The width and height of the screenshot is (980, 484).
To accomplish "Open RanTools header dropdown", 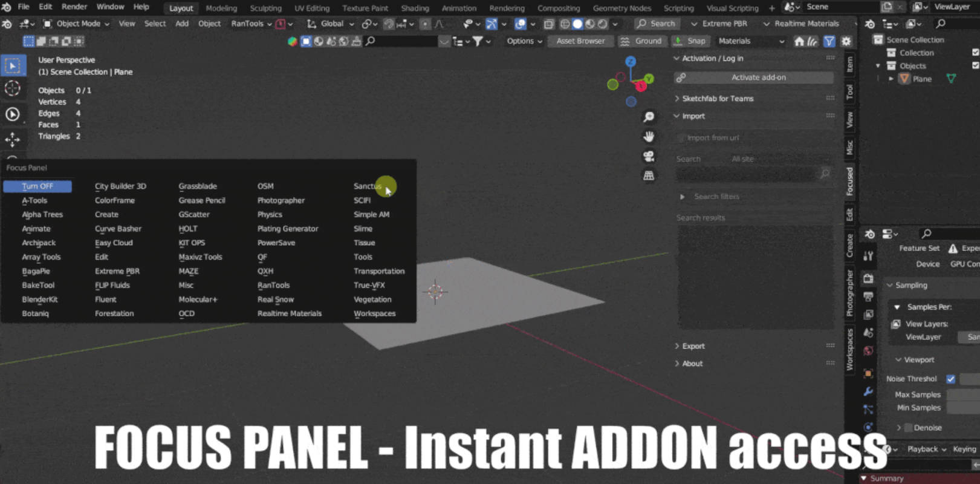I will point(251,24).
